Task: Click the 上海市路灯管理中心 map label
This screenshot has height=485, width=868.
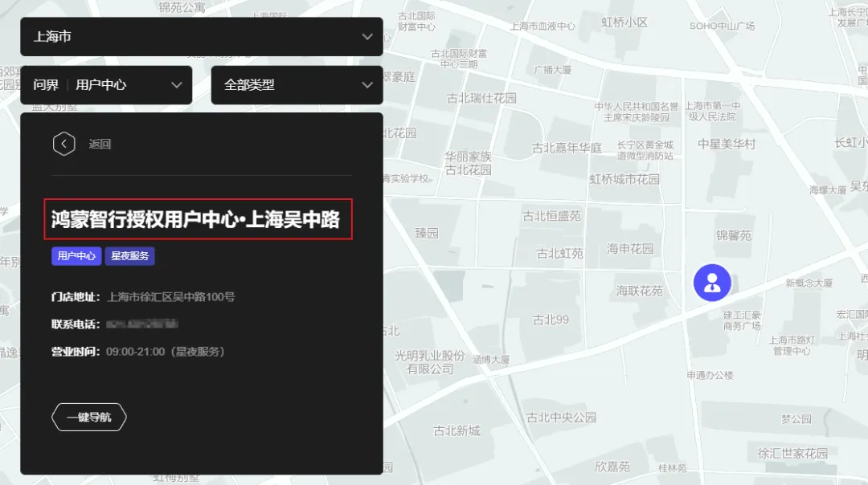Action: tap(792, 345)
